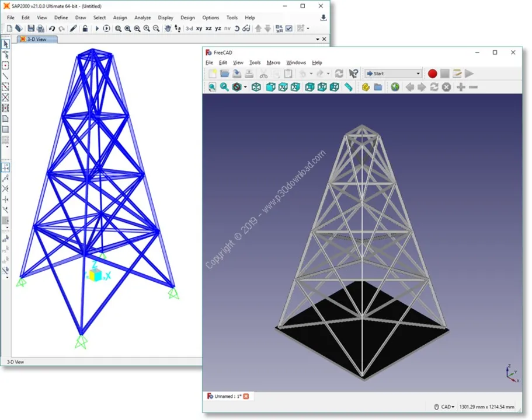The height and width of the screenshot is (420, 532).
Task: Click the Pan hand tool in SAP2000
Action: (x=168, y=29)
